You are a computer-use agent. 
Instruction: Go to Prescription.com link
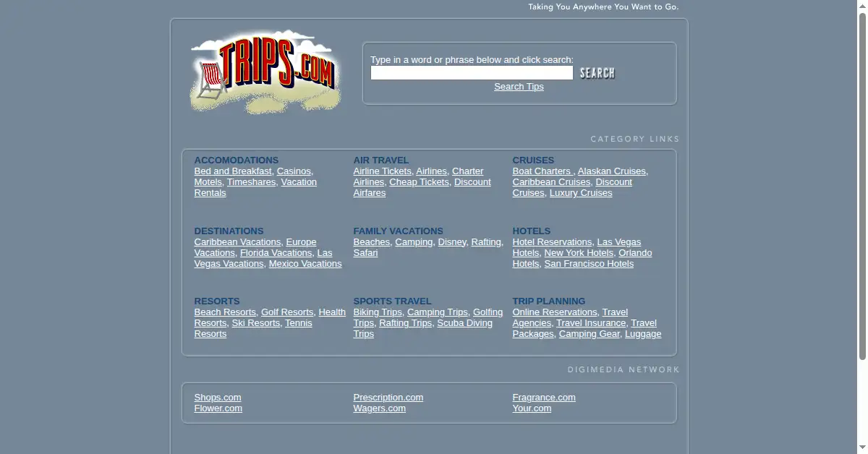pyautogui.click(x=388, y=398)
